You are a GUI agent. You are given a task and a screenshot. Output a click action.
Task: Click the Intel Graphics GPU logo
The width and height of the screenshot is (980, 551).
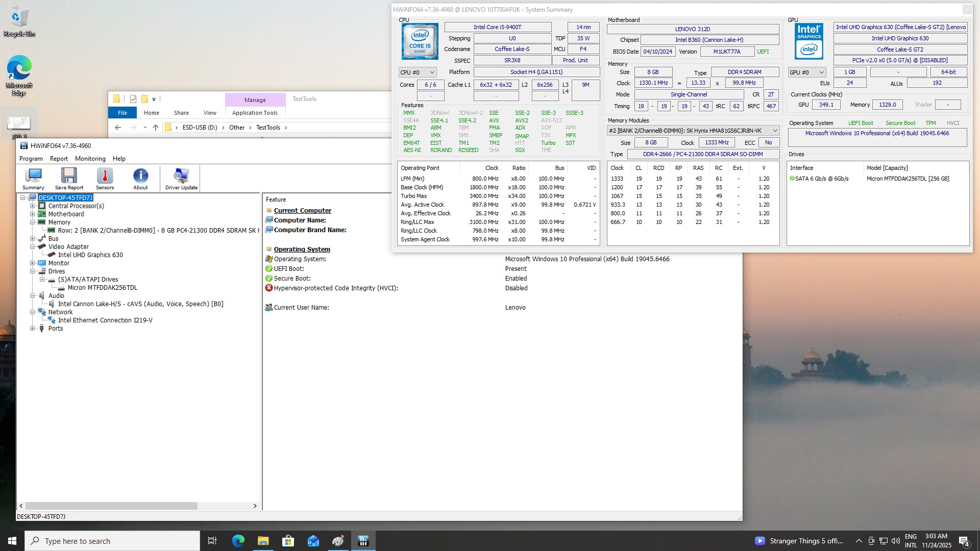click(x=809, y=41)
